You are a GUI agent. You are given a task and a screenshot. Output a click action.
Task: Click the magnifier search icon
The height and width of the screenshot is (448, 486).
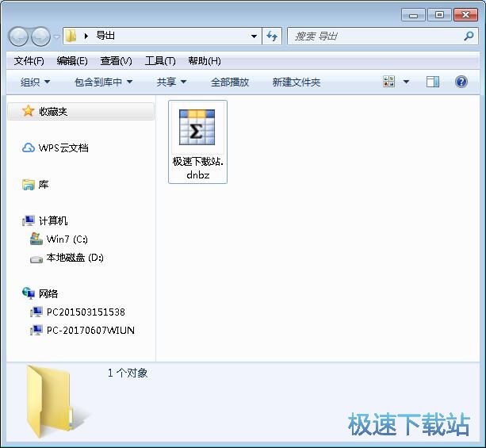click(x=469, y=36)
